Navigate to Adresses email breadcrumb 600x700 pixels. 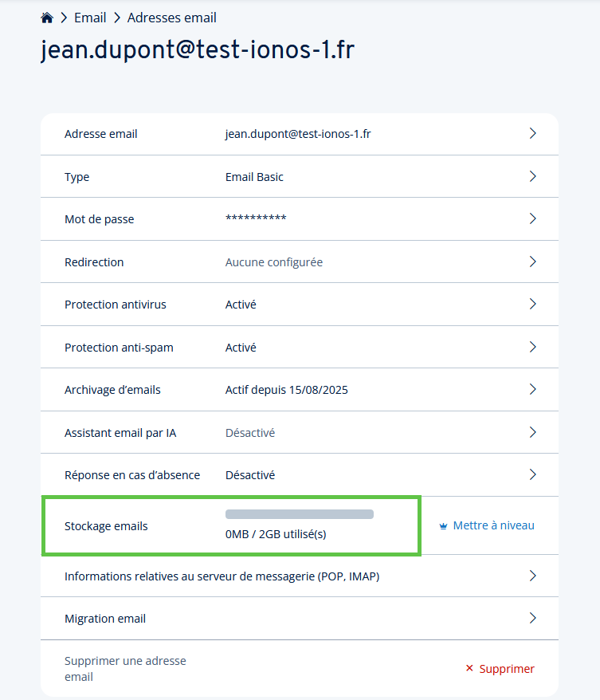[172, 18]
